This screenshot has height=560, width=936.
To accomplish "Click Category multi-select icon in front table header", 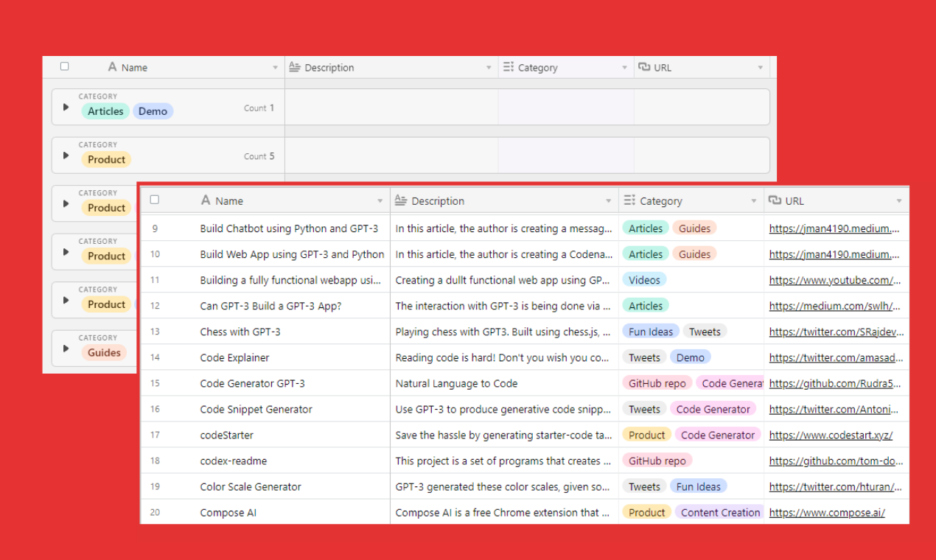I will click(629, 200).
